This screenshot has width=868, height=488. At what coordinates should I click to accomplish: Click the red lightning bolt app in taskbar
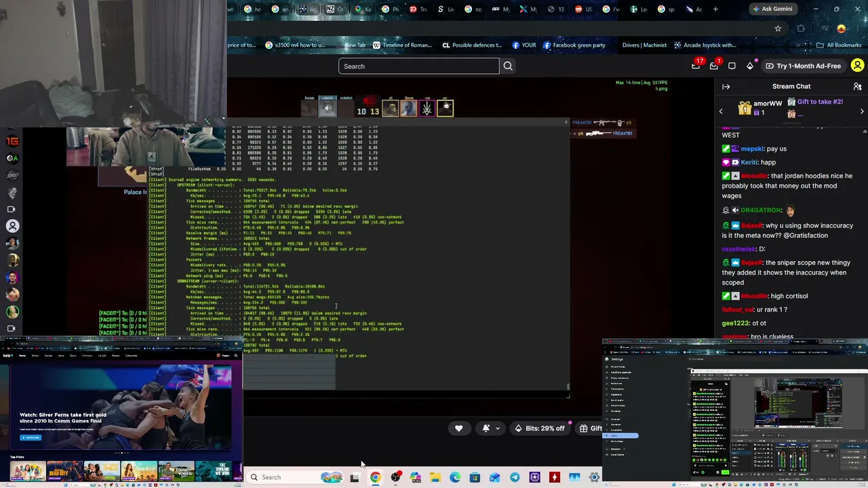pyautogui.click(x=555, y=477)
